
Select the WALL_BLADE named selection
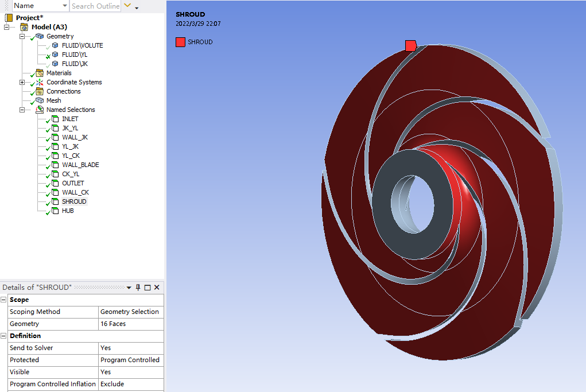pos(80,165)
